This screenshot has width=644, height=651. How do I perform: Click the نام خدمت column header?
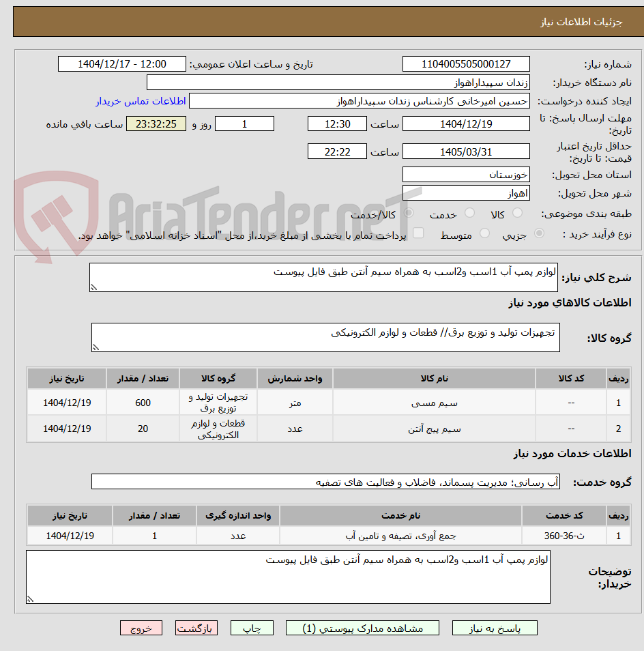tap(400, 515)
